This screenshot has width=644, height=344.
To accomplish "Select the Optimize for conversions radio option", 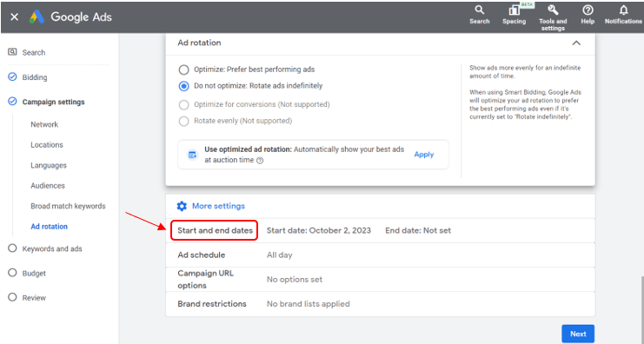I will (x=183, y=105).
